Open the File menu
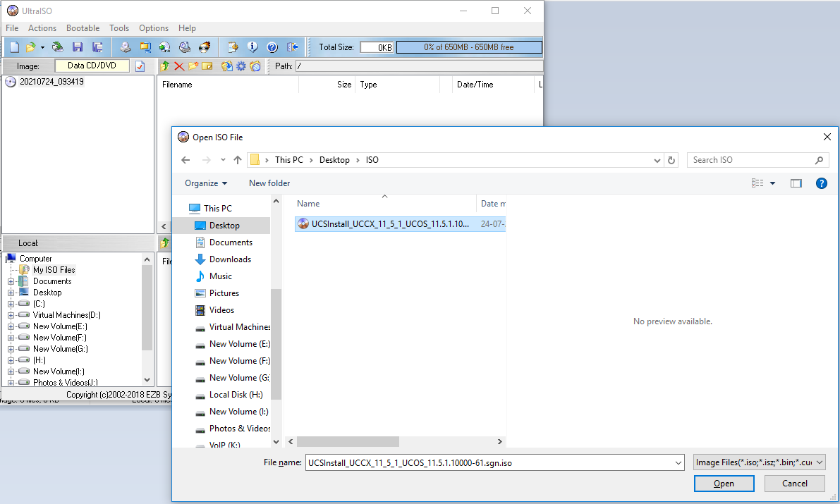 (12, 28)
